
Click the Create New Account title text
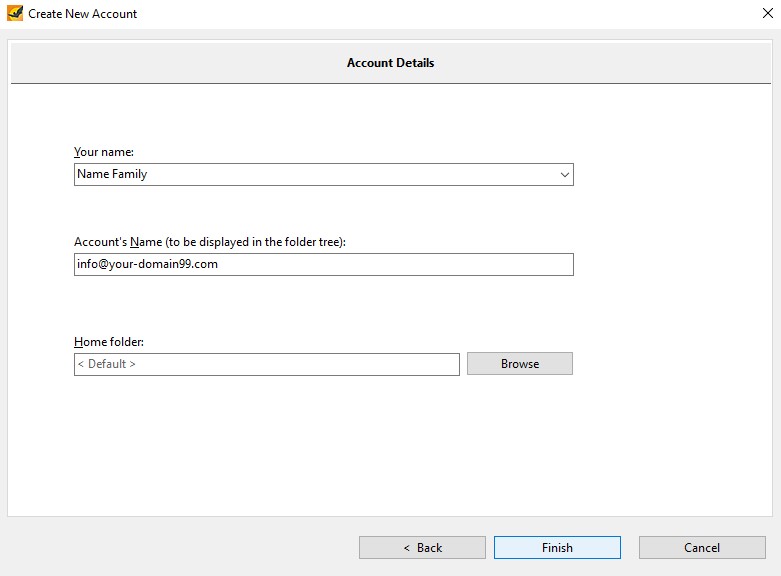[x=82, y=14]
